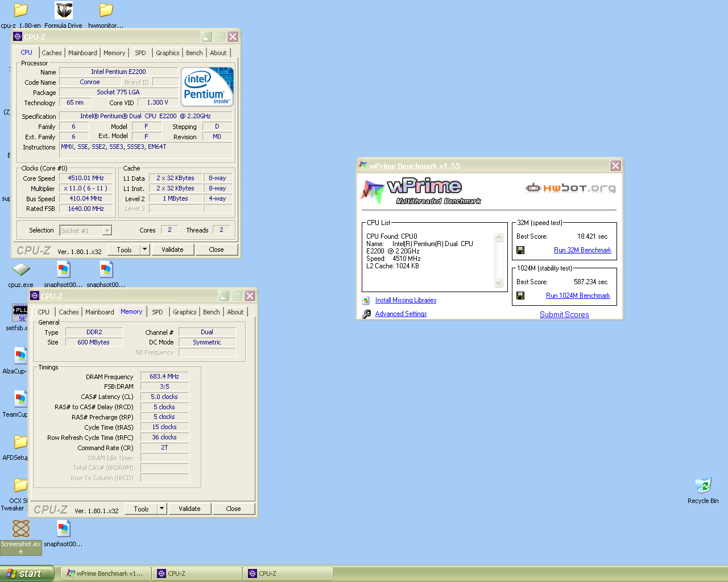Click the Validate button in the top CPU-Z
728x582 pixels.
pyautogui.click(x=172, y=250)
